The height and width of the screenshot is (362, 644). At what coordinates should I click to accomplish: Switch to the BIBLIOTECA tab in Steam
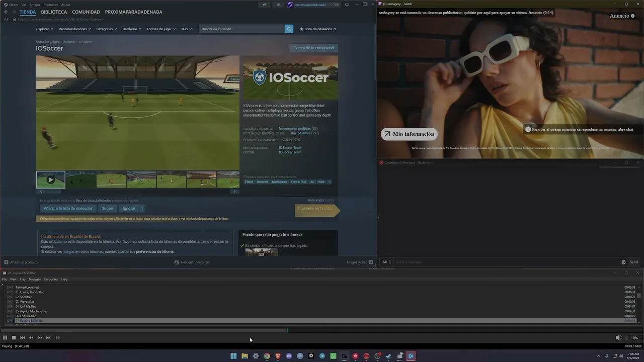pyautogui.click(x=54, y=12)
